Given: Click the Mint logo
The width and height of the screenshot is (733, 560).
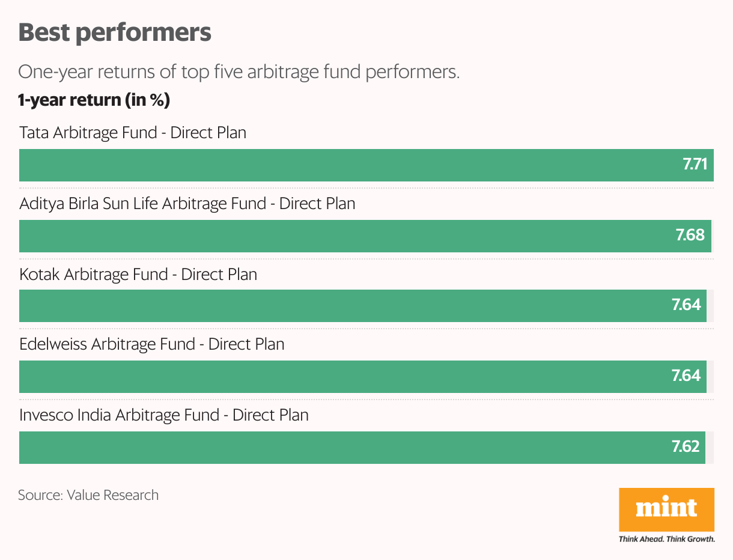Looking at the screenshot, I should (666, 509).
